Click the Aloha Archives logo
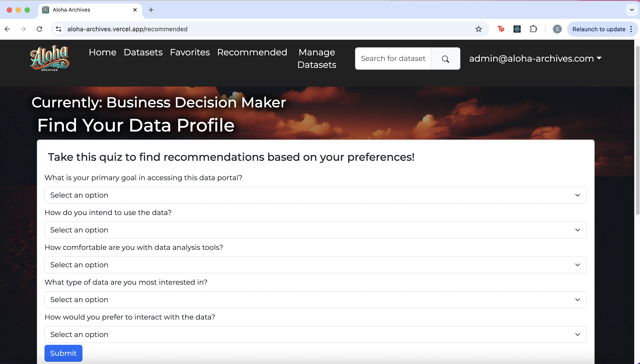The height and width of the screenshot is (364, 640). (50, 58)
